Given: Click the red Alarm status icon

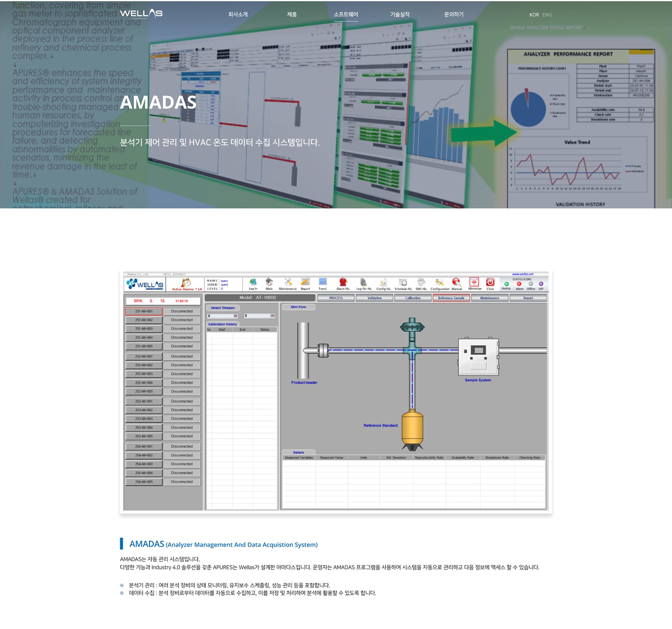Looking at the screenshot, I should pos(519,284).
